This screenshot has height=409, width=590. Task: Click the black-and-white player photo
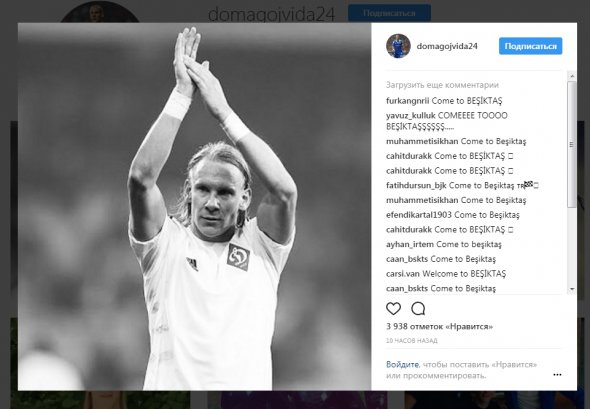click(x=195, y=207)
